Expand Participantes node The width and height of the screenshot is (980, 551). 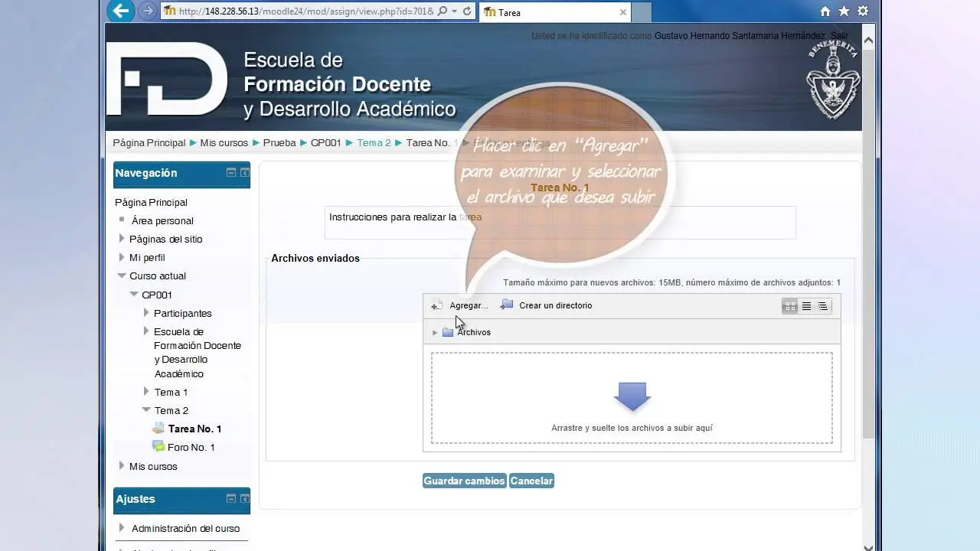point(145,312)
